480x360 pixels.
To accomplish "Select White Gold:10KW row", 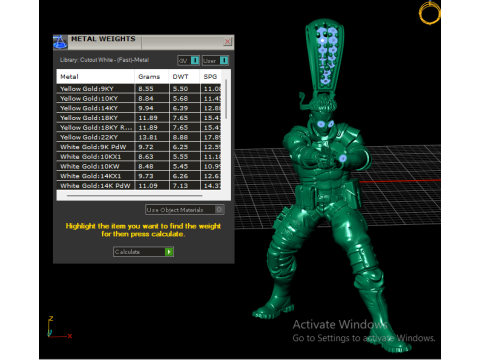I will click(x=139, y=166).
